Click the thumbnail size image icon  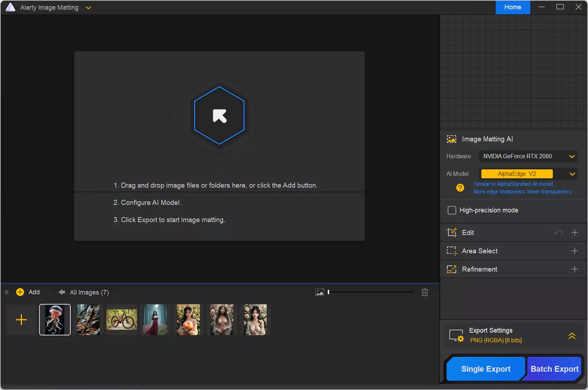[319, 292]
